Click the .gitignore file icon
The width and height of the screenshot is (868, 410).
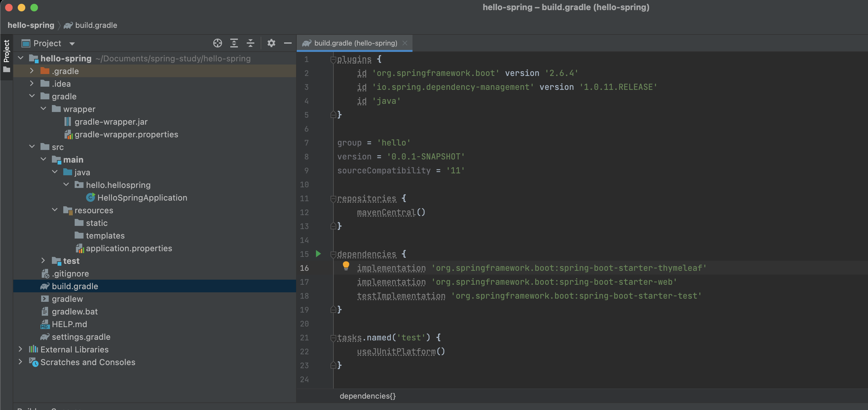coord(45,274)
